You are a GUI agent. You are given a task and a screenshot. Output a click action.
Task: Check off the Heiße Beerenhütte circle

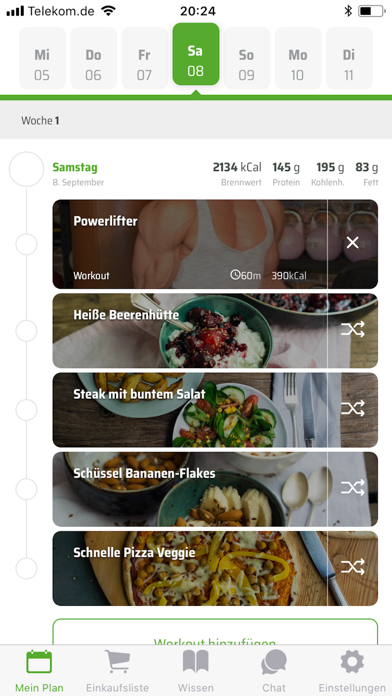(26, 331)
